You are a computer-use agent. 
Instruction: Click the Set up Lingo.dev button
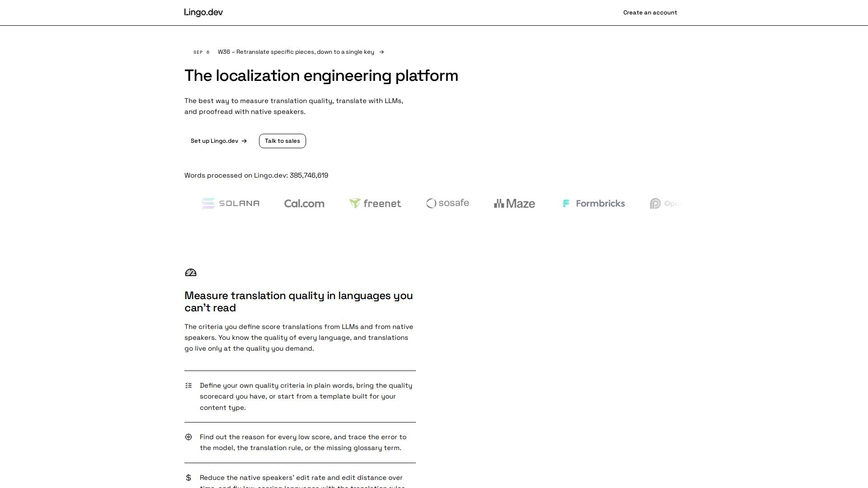click(x=219, y=141)
